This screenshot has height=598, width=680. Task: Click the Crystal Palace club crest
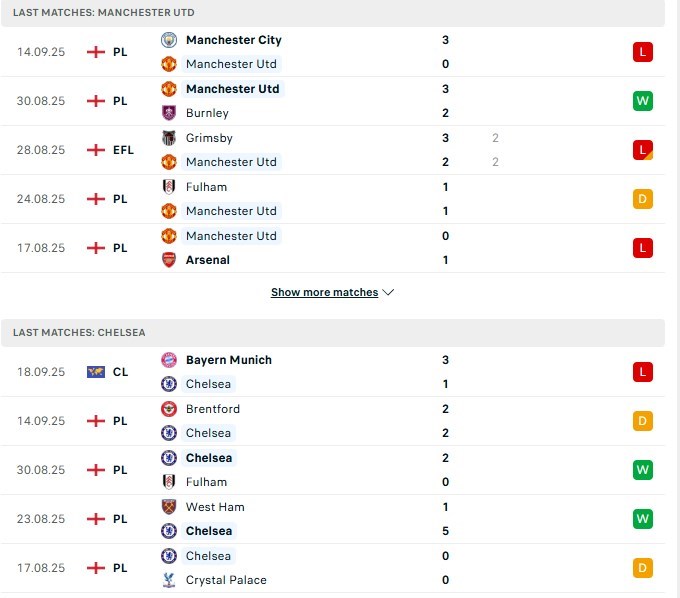[169, 580]
